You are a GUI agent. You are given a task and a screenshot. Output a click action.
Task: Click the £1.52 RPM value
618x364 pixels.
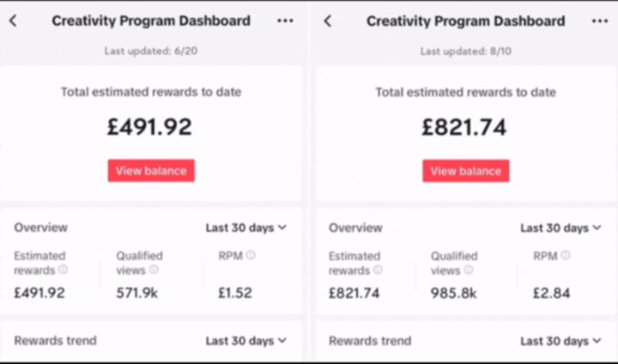point(235,293)
